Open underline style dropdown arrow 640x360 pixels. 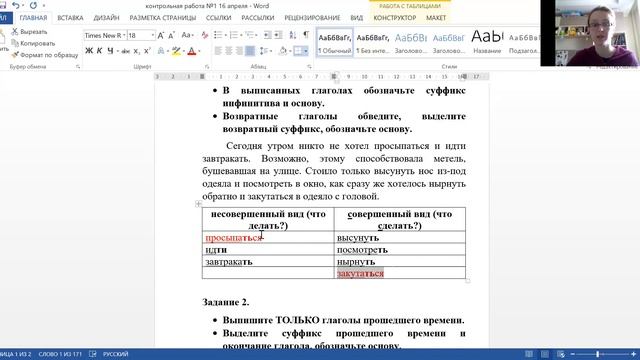pyautogui.click(x=117, y=51)
